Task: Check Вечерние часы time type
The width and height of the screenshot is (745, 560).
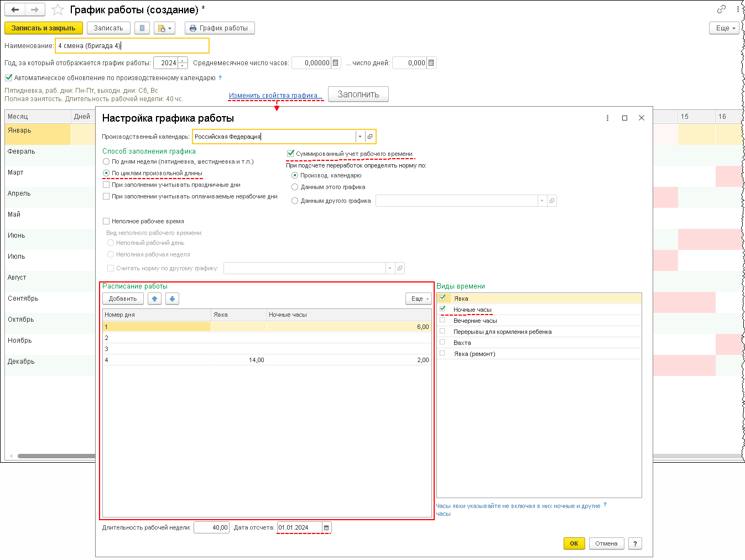Action: click(442, 320)
